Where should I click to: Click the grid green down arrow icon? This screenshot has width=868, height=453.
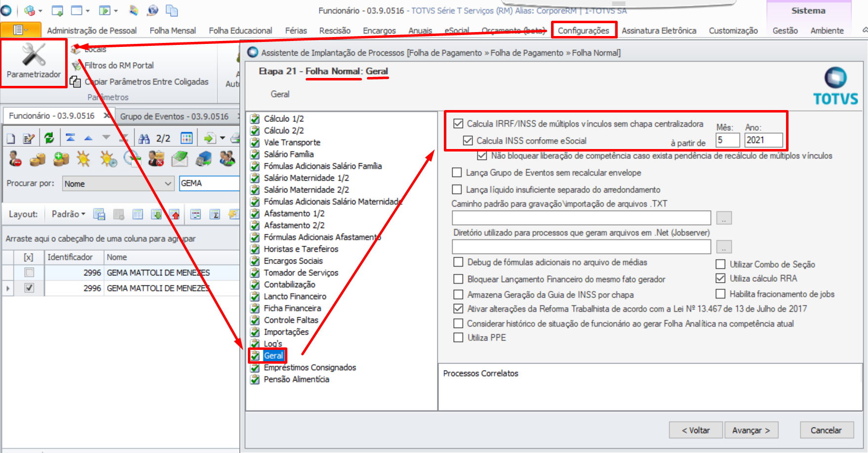coord(157,214)
